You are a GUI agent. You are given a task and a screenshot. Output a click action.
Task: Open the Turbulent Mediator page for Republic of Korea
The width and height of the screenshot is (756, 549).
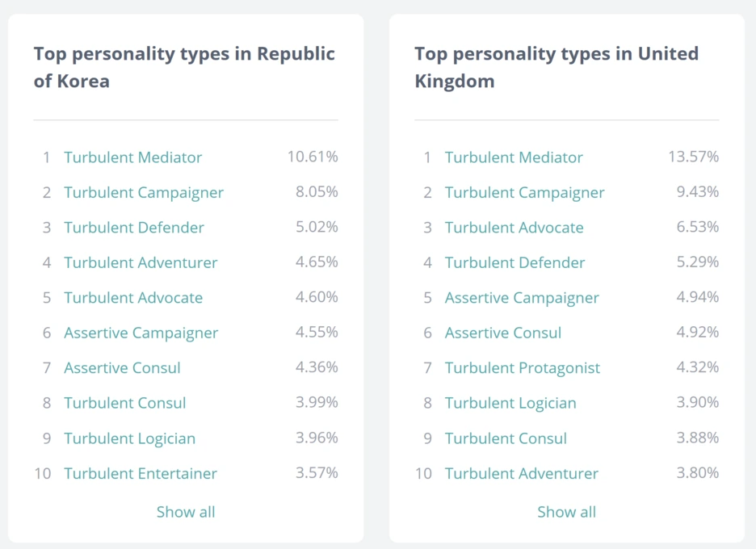click(x=132, y=157)
